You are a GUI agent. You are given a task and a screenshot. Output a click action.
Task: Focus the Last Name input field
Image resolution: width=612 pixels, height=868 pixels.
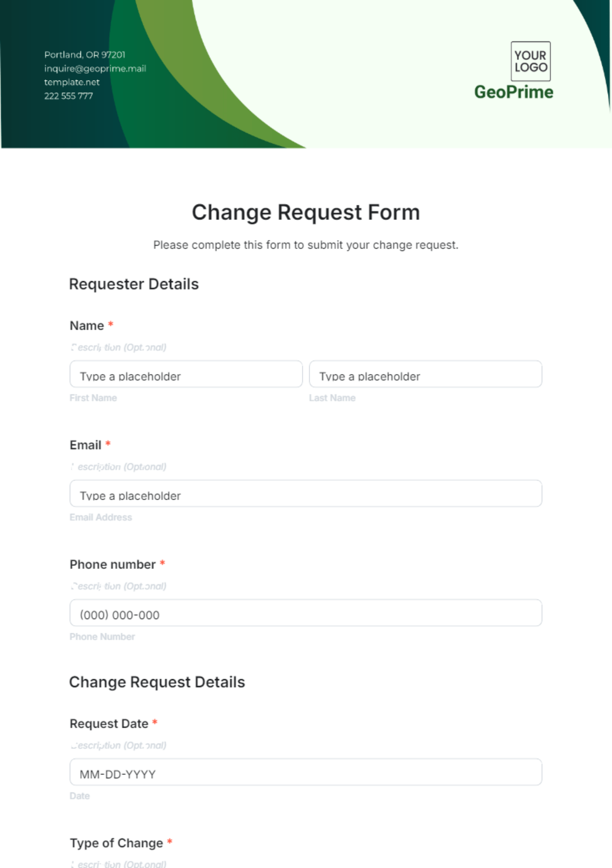coord(425,375)
